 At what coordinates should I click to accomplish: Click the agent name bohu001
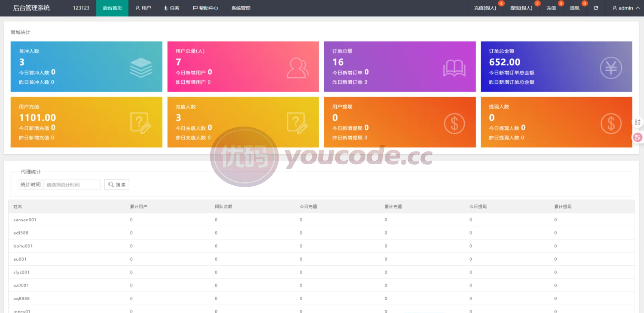pyautogui.click(x=23, y=246)
